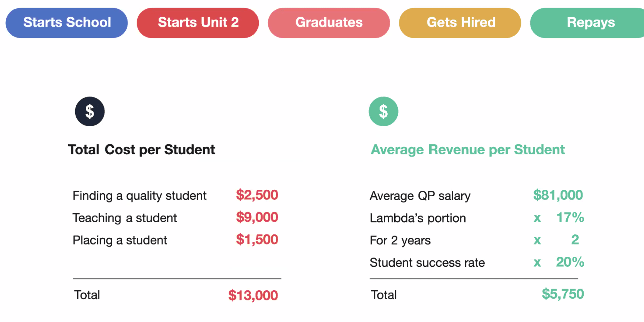Select the For 2 years label

tap(400, 240)
